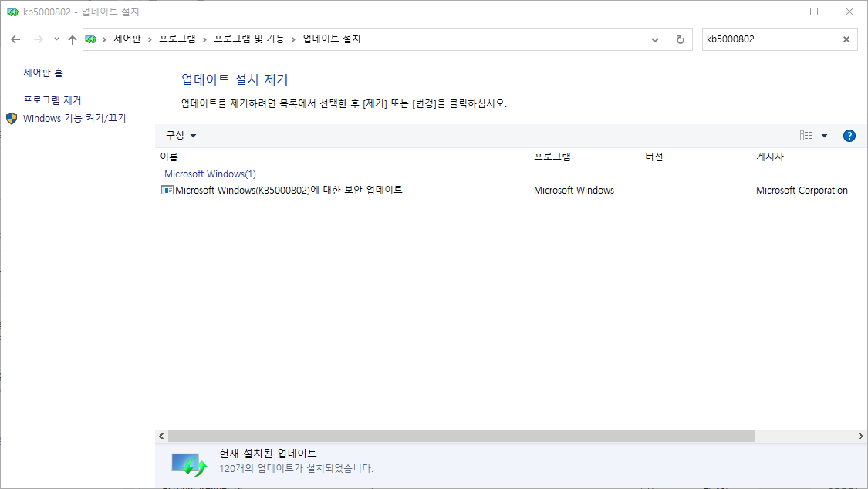Close the update window
Screen dimensions: 868x489
[849, 12]
